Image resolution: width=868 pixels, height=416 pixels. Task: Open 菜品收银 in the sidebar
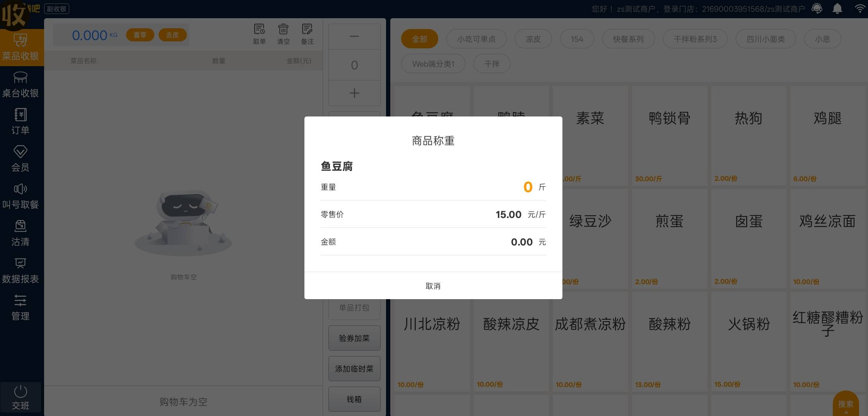pos(21,48)
